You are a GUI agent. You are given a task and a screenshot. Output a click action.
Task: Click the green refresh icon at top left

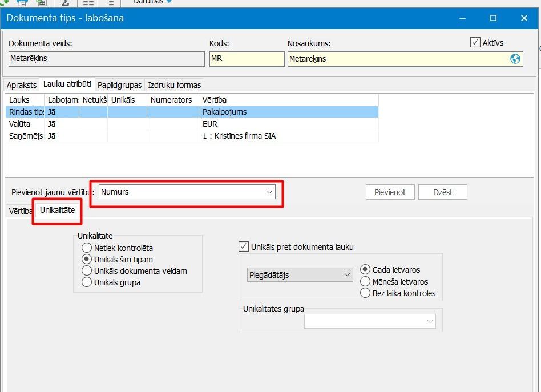(5, 2)
